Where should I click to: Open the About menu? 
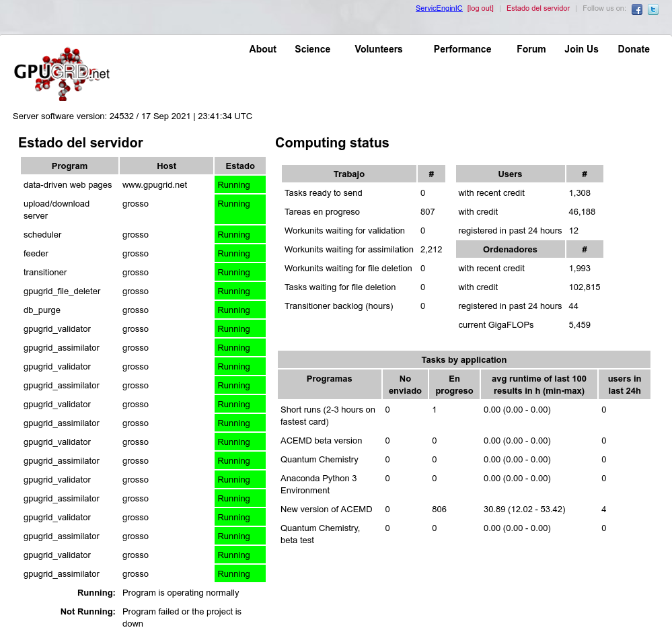[x=262, y=49]
